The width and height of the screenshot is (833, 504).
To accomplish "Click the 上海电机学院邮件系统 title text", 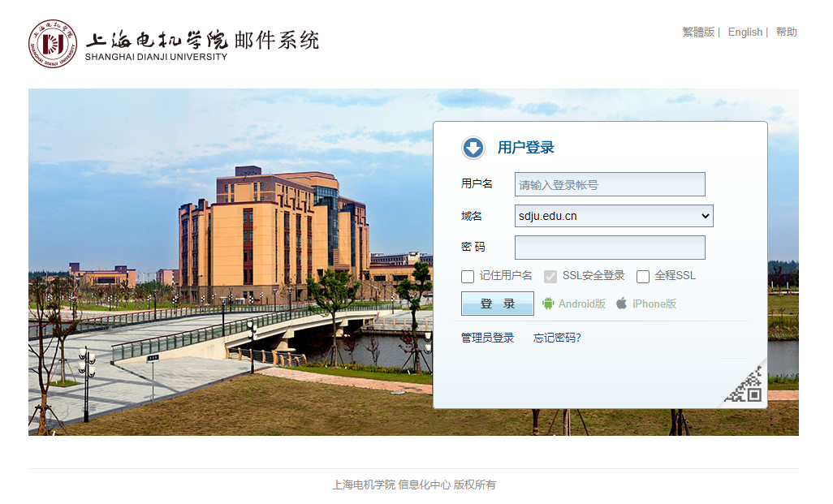I will point(202,40).
